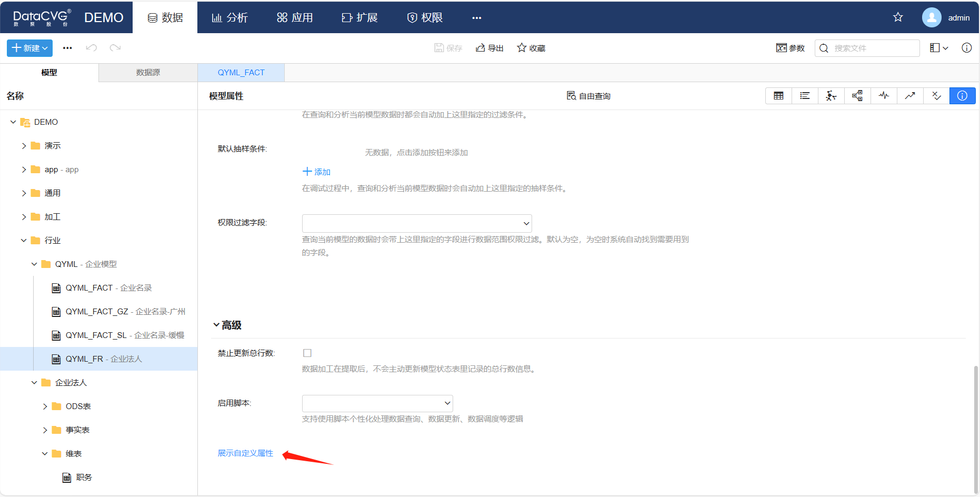Screen dimensions: 980x497
Task: Click the admin username text
Action: pyautogui.click(x=958, y=18)
